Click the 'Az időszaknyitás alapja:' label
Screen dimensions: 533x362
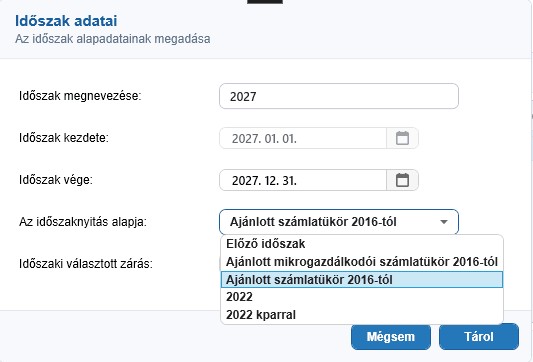tap(83, 222)
